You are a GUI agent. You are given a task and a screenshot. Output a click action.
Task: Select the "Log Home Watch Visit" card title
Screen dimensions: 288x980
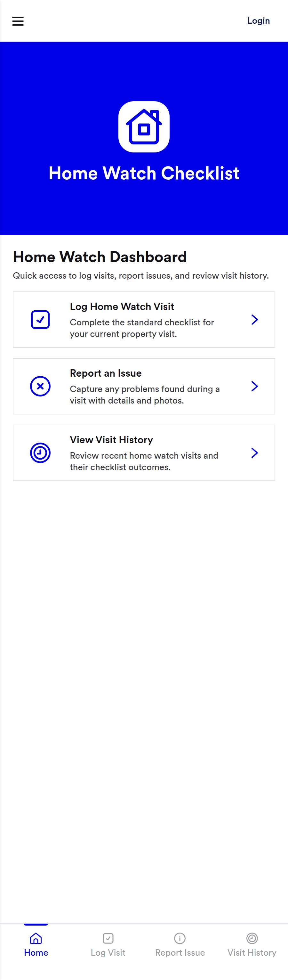122,306
